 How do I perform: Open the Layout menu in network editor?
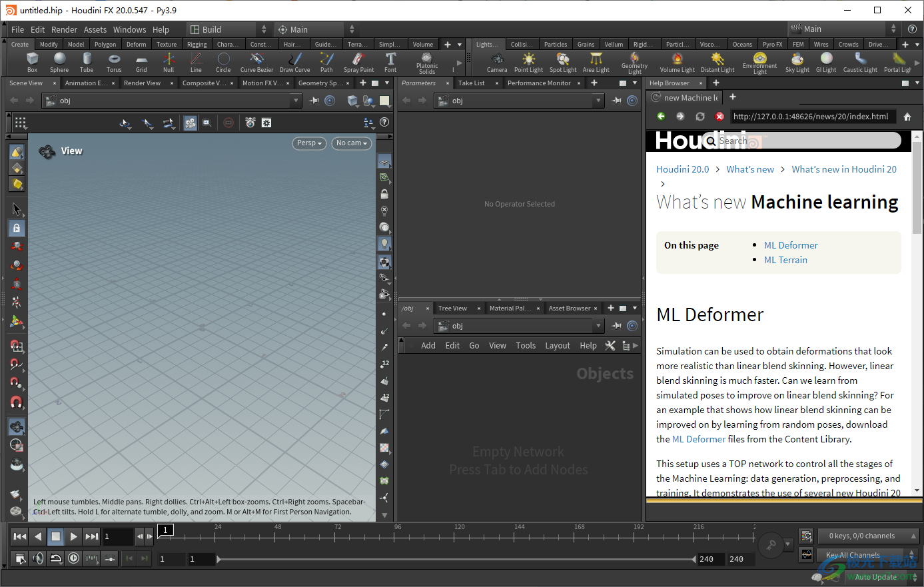pyautogui.click(x=558, y=345)
